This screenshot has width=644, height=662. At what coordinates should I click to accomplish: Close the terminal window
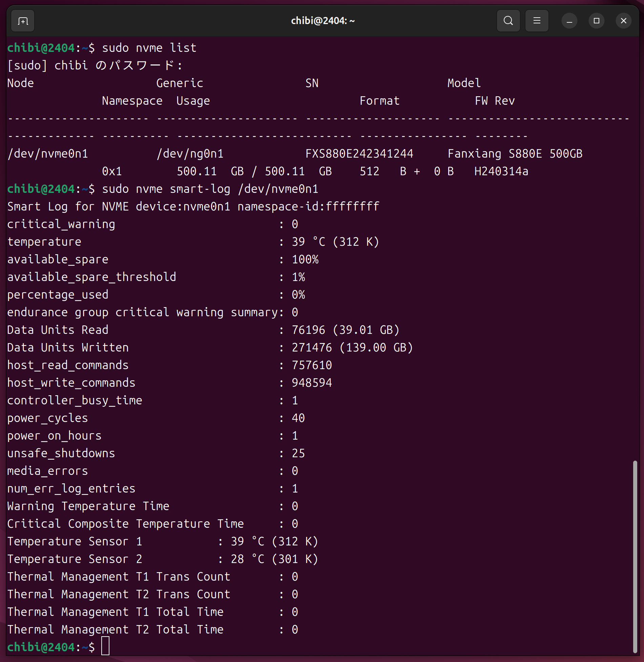pyautogui.click(x=623, y=21)
